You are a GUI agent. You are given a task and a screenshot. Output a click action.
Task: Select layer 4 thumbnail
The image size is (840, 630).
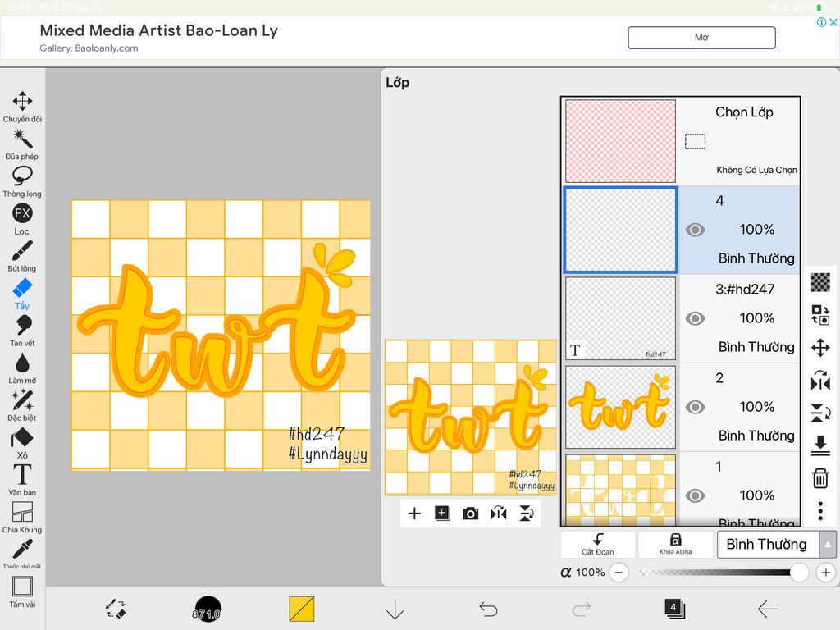620,230
